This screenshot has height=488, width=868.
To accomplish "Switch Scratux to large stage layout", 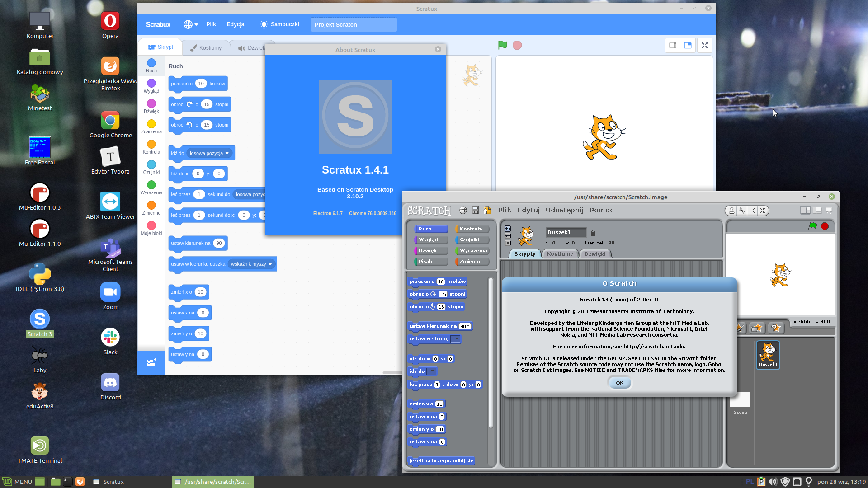I will click(x=688, y=45).
